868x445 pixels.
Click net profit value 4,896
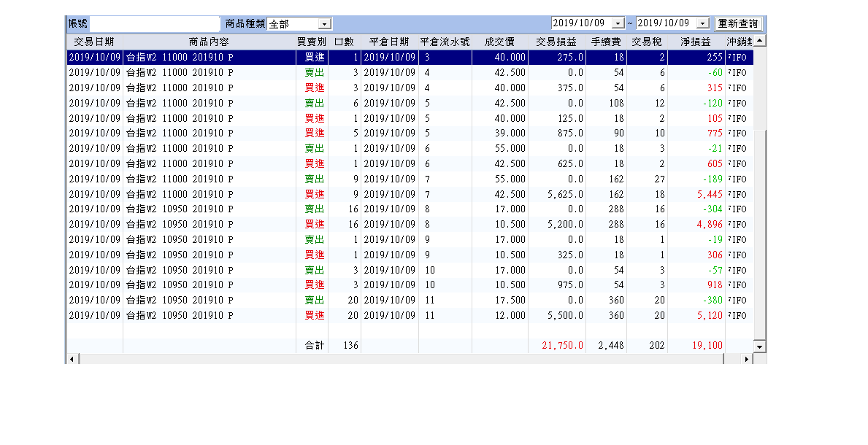(710, 225)
